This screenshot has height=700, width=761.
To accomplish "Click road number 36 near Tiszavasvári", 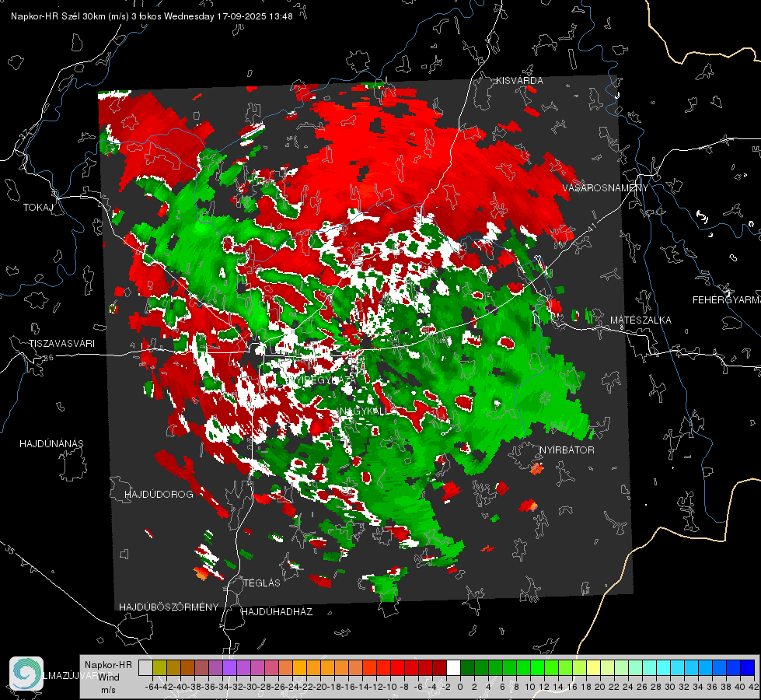I will click(x=48, y=358).
